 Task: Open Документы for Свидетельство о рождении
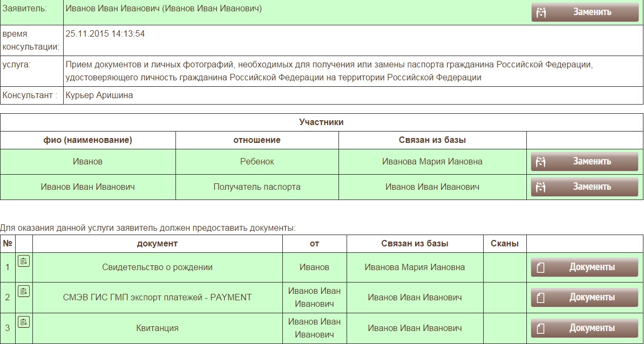tap(585, 267)
